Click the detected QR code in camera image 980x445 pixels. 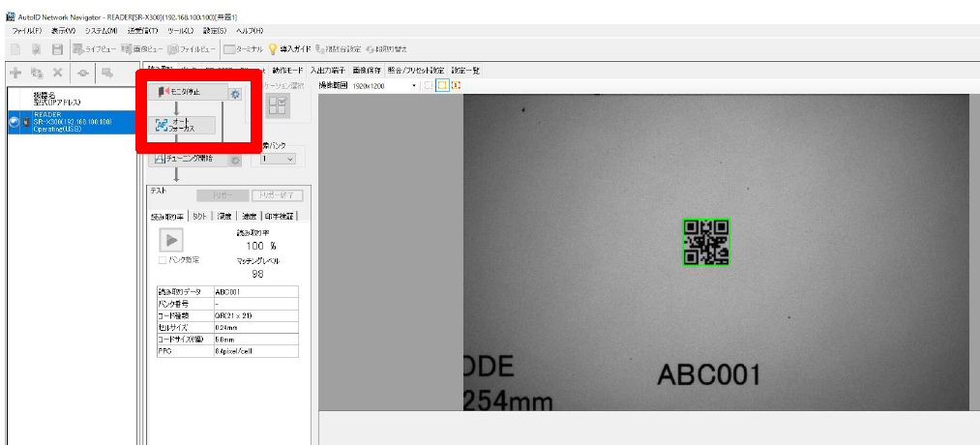tap(706, 242)
